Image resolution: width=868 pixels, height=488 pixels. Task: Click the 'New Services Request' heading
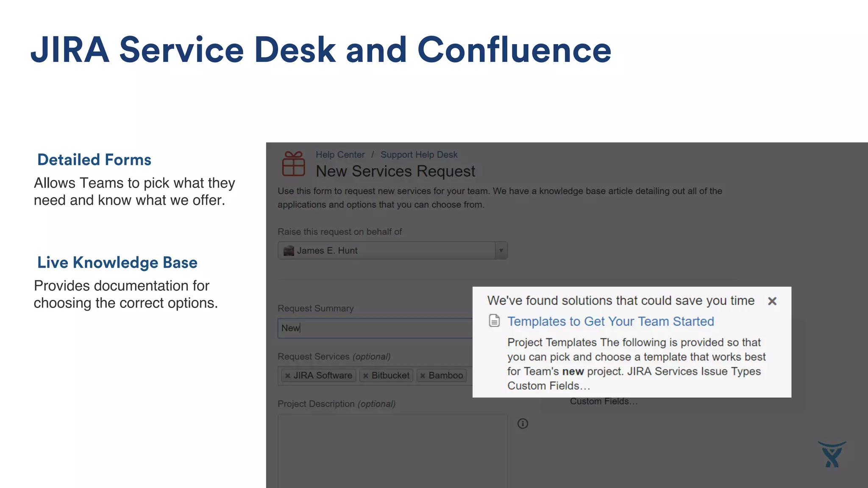tap(395, 171)
